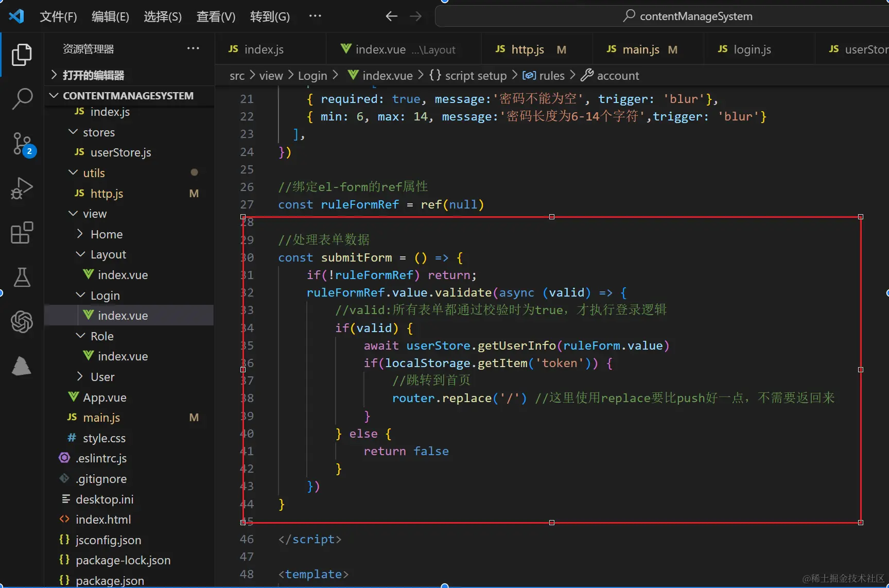
Task: Open http.js in the explorer tree
Action: pos(129,194)
